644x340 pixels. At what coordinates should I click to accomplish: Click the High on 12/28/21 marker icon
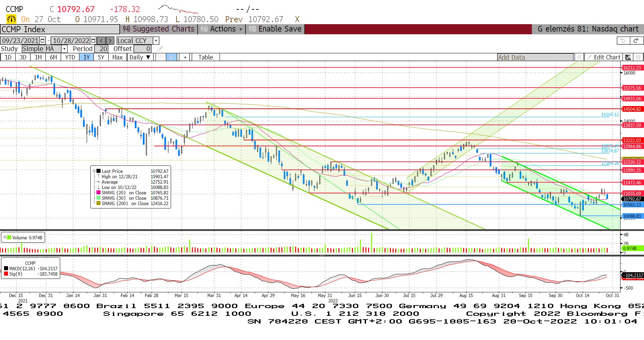[x=98, y=177]
